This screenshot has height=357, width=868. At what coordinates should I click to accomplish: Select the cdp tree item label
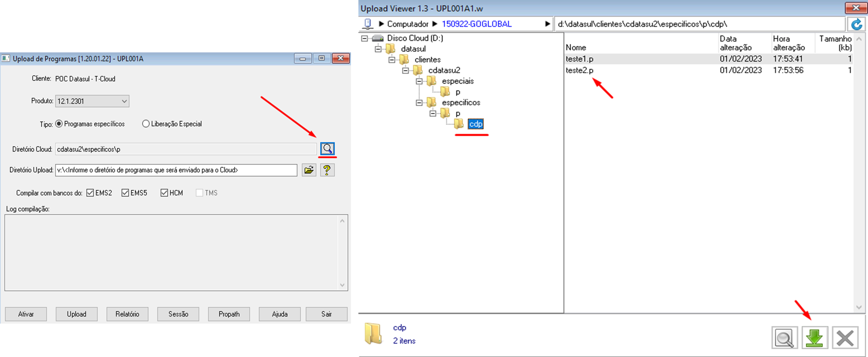476,124
